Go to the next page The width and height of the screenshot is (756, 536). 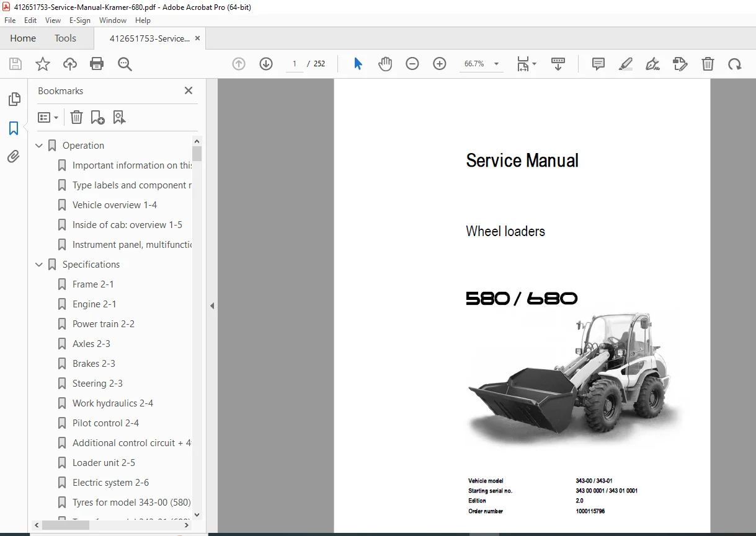(x=266, y=64)
